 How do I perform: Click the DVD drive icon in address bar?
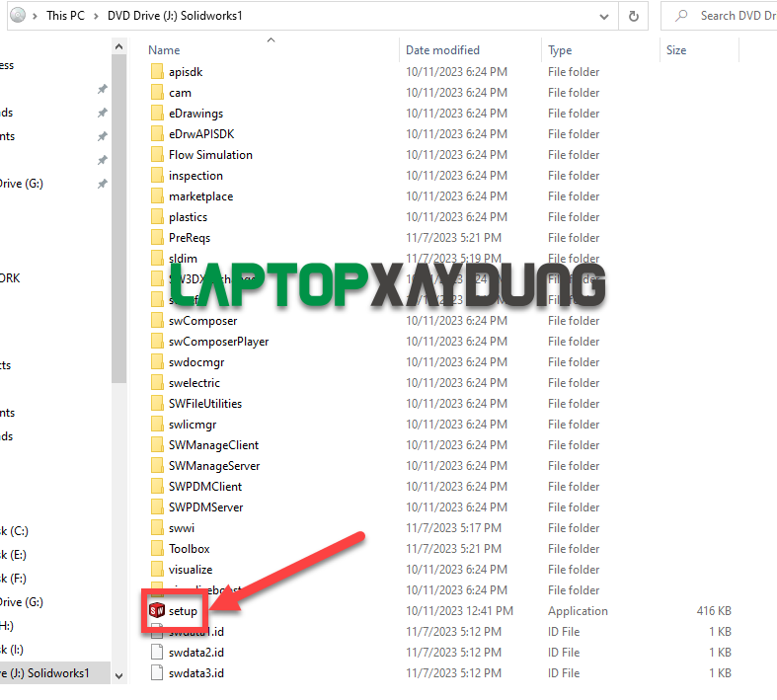pyautogui.click(x=17, y=16)
